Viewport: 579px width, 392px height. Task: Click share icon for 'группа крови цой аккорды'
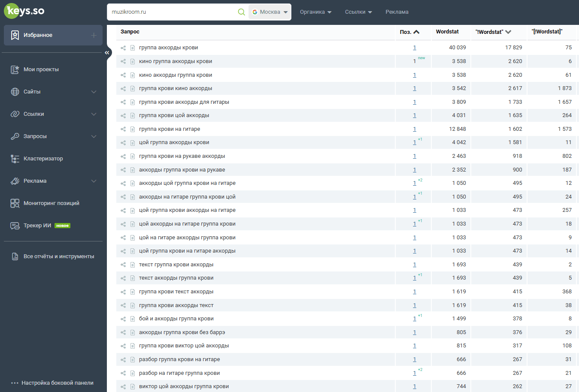tap(123, 116)
